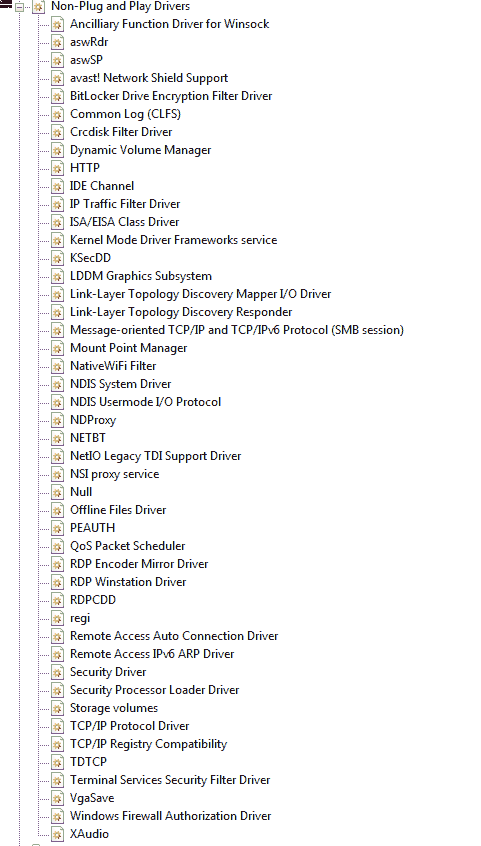Screen dimensions: 481x846
Task: Click the icon next to NETBT
Action: 58,438
